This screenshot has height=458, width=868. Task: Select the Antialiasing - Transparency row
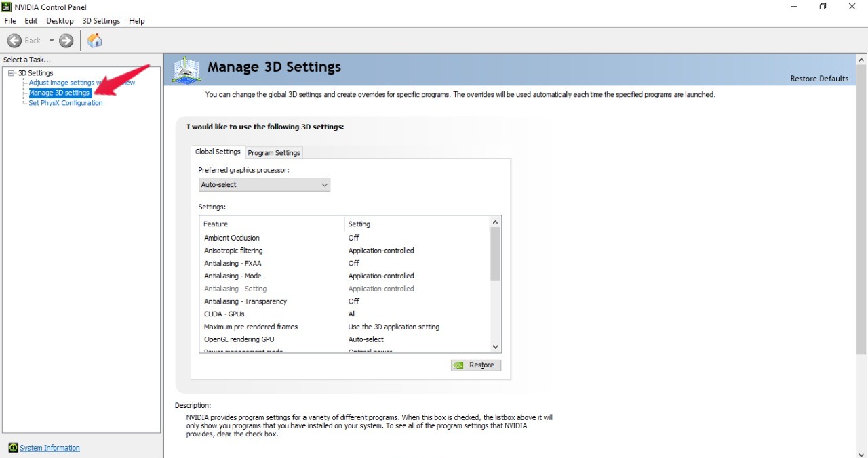click(x=344, y=301)
